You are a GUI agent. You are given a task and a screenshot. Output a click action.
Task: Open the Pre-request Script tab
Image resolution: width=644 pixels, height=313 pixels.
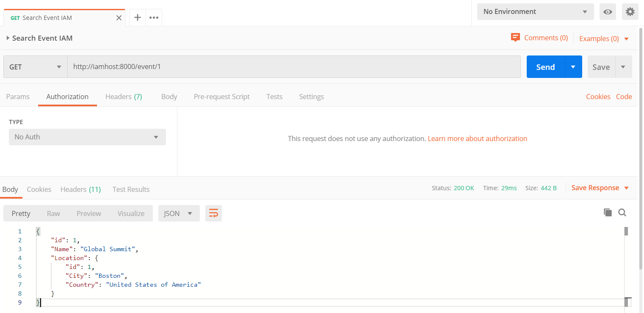(221, 97)
